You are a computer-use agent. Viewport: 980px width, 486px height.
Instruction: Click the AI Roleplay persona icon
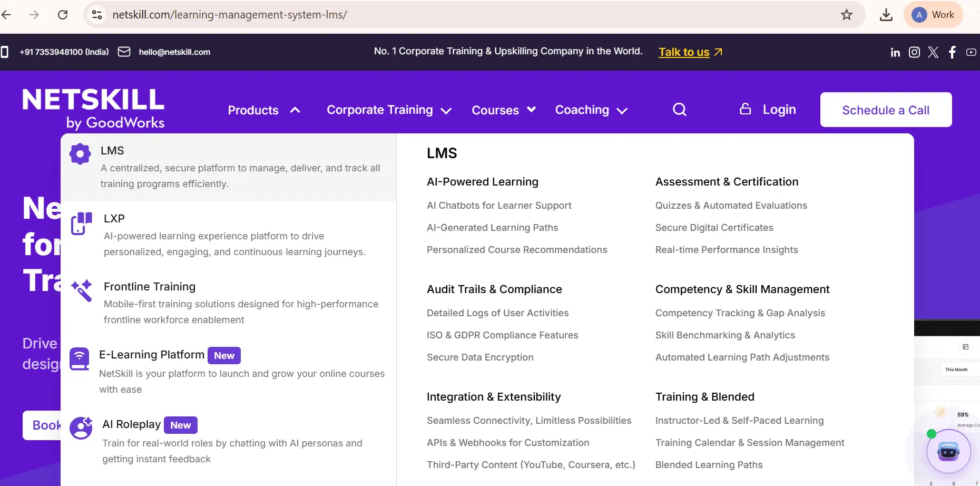click(81, 428)
